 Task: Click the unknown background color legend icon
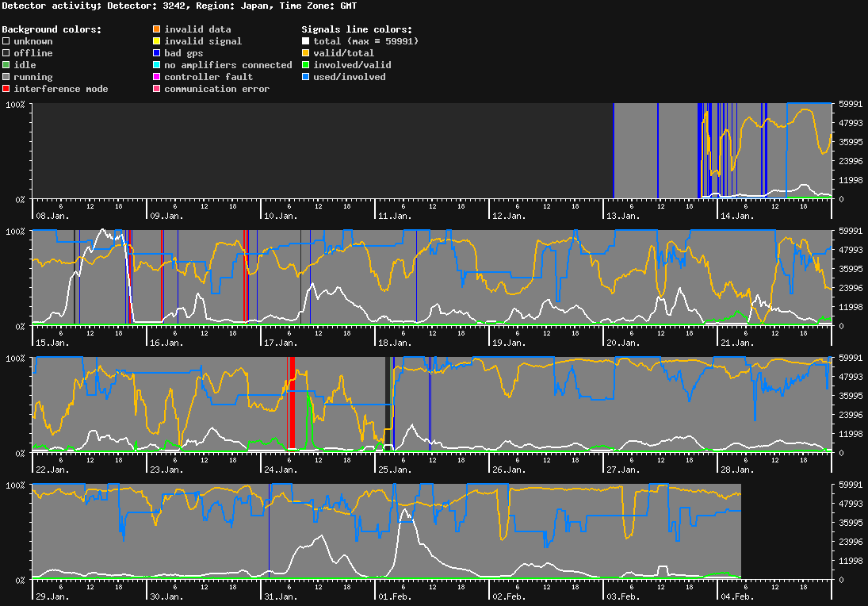(x=6, y=41)
